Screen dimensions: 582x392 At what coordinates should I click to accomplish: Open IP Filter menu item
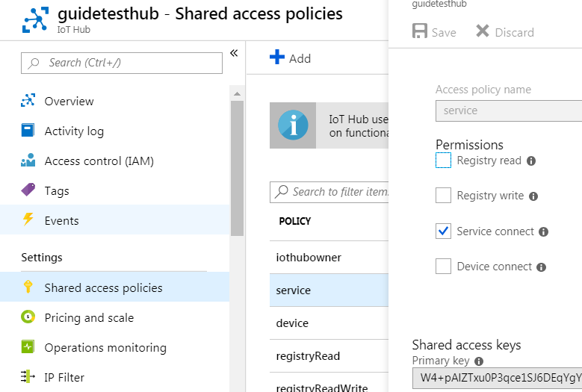115,377
